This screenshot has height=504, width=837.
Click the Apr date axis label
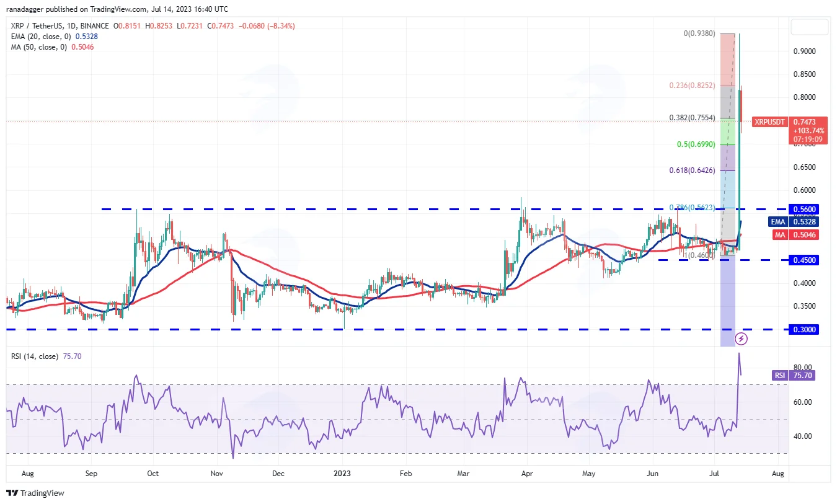[526, 474]
